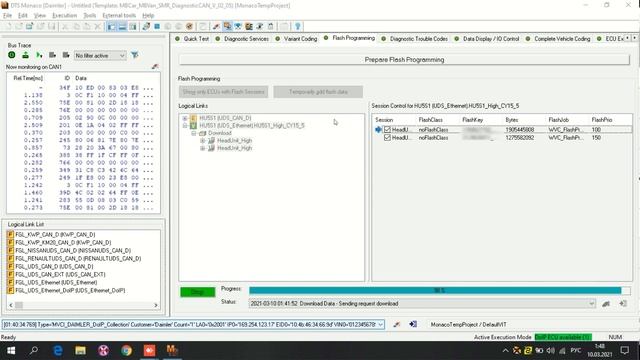This screenshot has width=640, height=360.
Task: Toggle the bottom panel layout toolbar icon
Action: coord(122,27)
